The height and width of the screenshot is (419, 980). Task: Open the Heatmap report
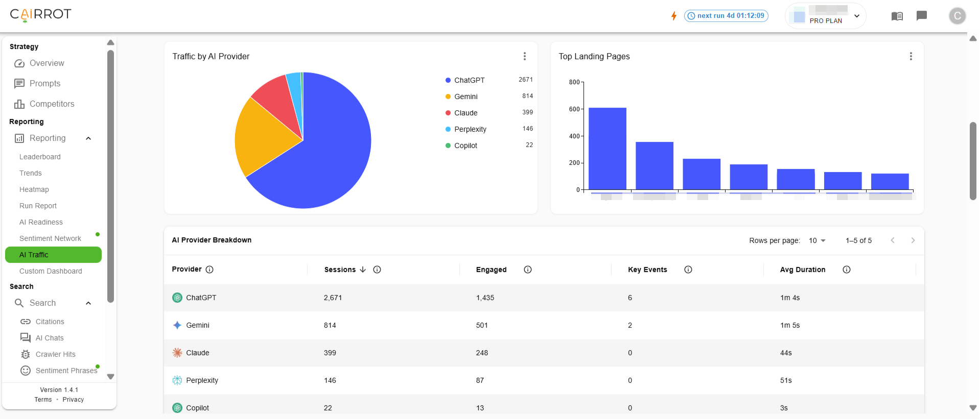[34, 189]
